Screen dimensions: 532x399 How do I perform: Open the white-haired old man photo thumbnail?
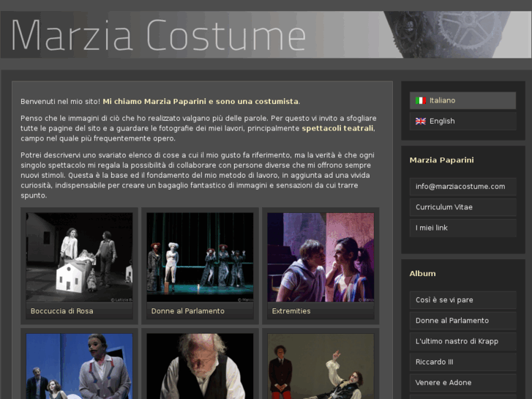click(201, 366)
